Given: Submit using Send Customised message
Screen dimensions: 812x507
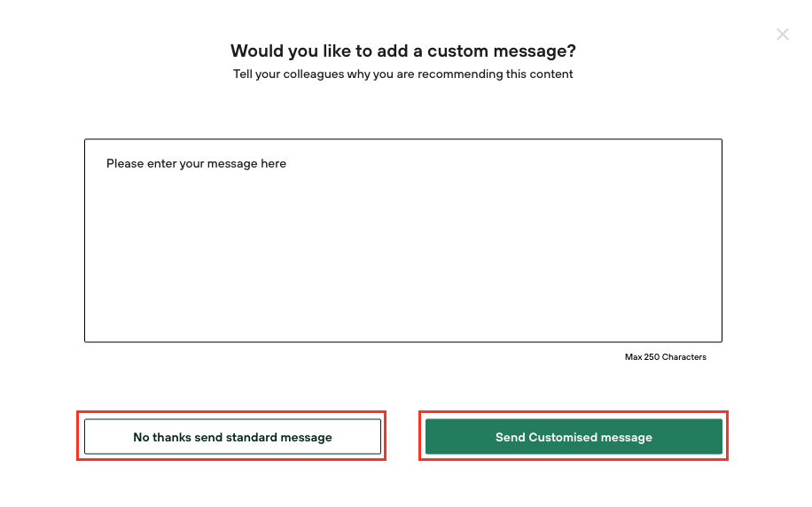Looking at the screenshot, I should tap(574, 437).
